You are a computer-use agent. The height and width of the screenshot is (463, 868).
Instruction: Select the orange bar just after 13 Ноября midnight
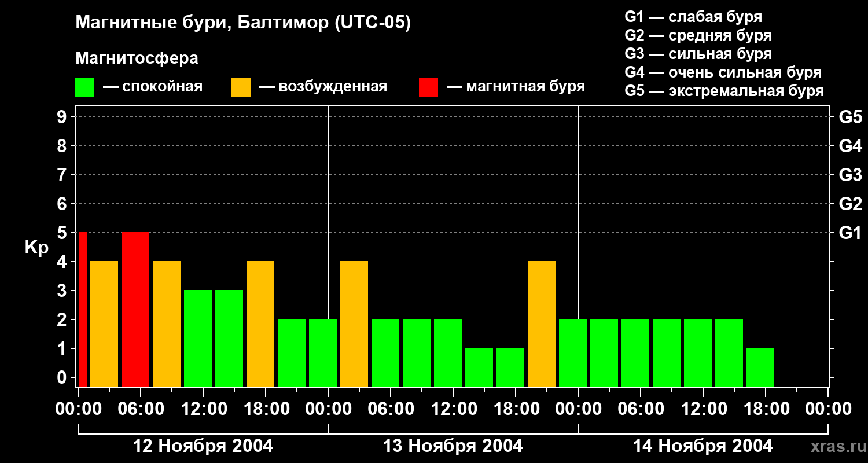tap(354, 324)
